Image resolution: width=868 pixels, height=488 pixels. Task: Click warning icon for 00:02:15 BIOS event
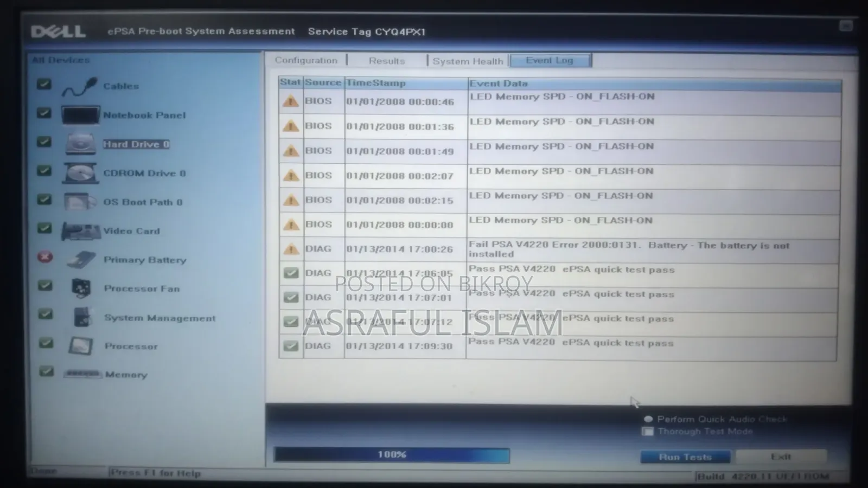tap(291, 200)
